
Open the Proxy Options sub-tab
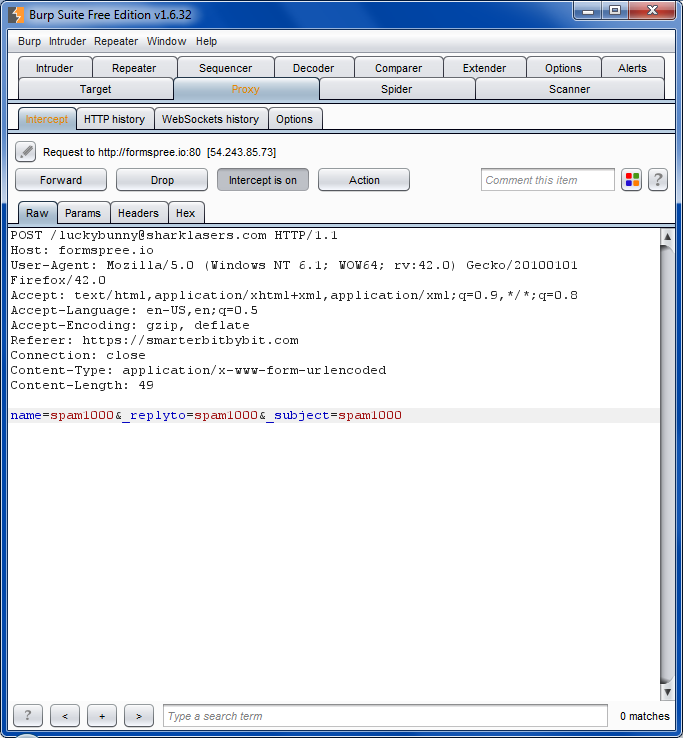294,119
